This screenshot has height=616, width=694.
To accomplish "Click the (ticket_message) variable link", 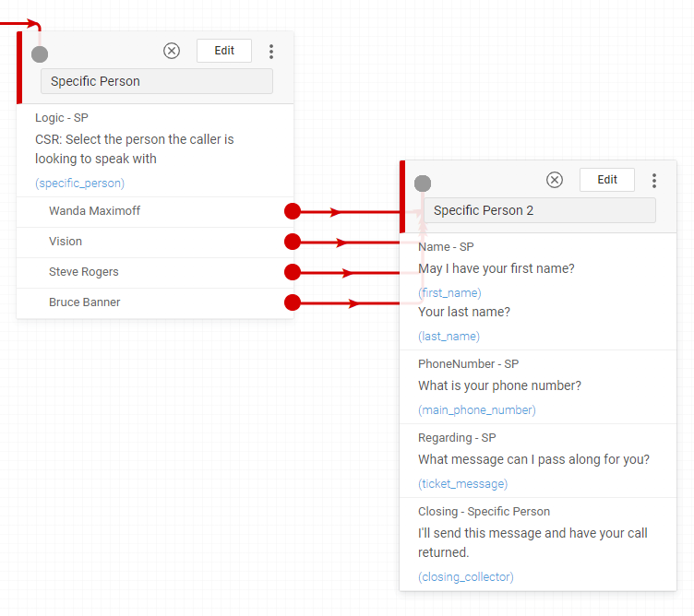I will point(462,484).
